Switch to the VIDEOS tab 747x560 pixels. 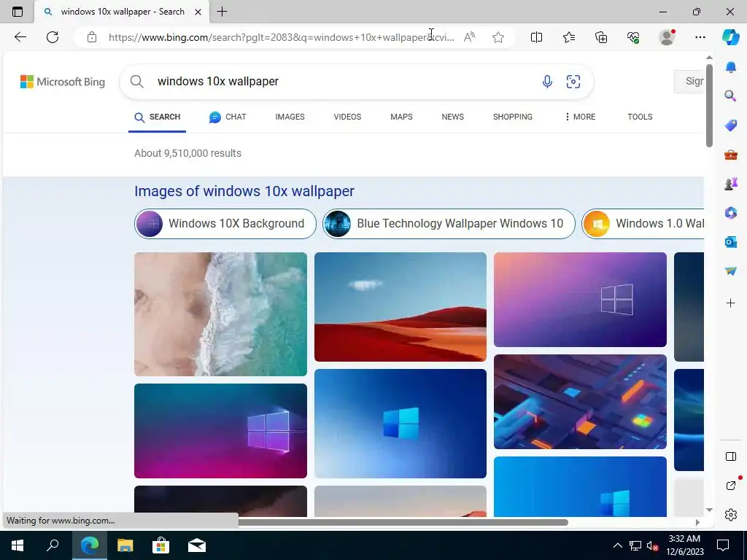point(347,117)
